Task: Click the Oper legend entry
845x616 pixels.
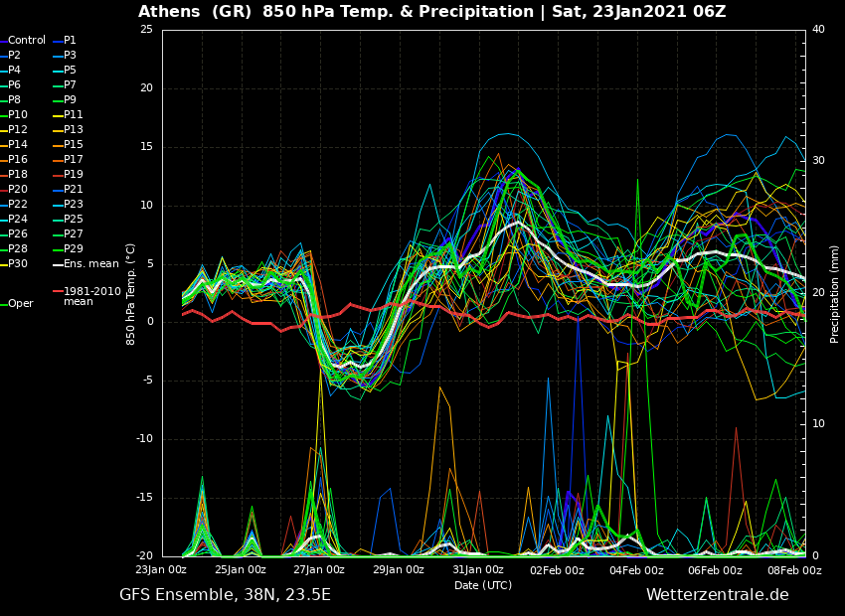Action: tap(21, 304)
